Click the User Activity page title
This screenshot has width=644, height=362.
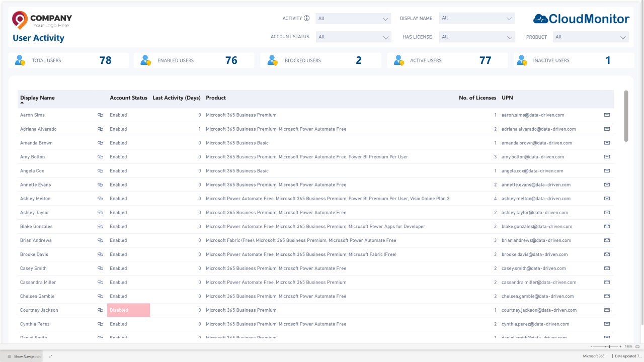[x=38, y=38]
